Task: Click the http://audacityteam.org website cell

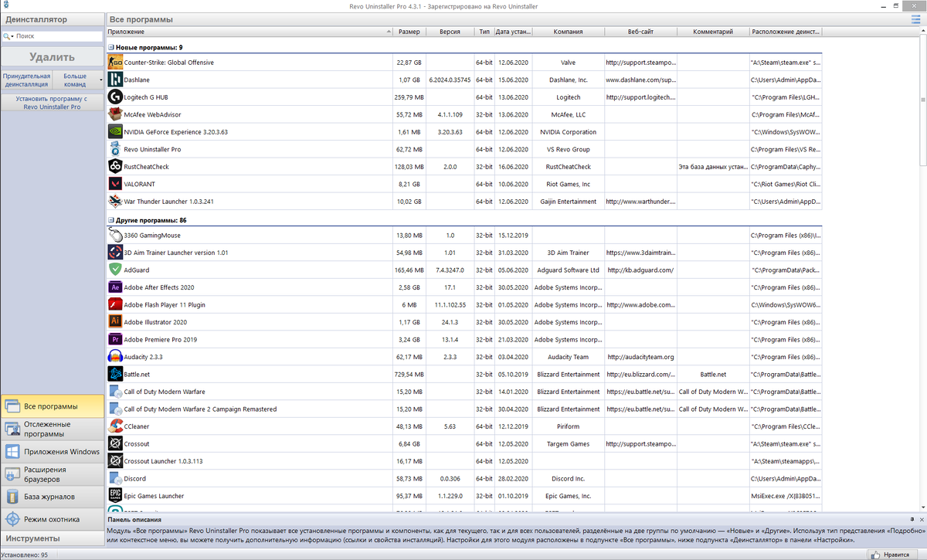Action: click(x=640, y=357)
